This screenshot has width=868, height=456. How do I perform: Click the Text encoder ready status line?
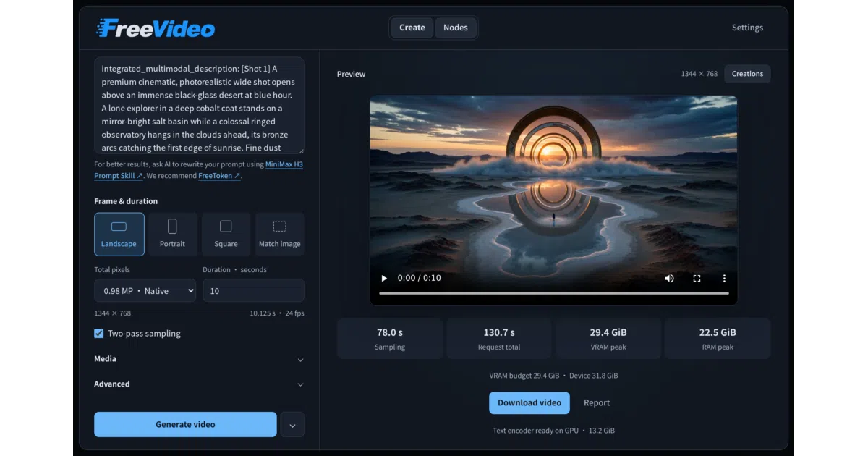[553, 431]
